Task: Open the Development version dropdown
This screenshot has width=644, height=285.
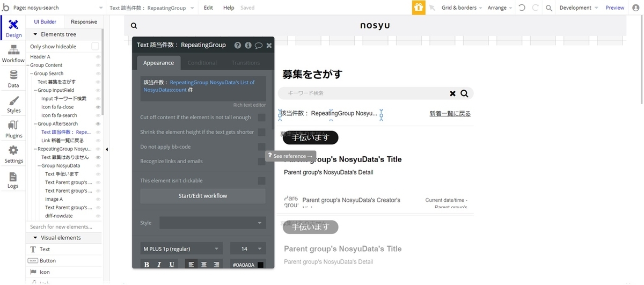Action: 578,8
